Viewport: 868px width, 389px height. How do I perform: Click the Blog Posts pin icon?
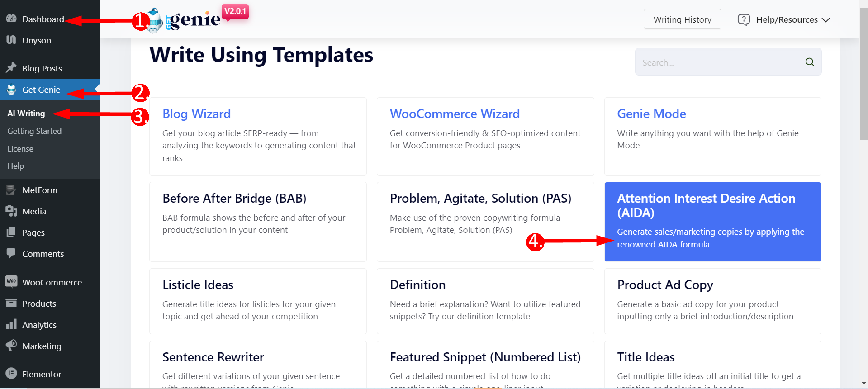[11, 68]
